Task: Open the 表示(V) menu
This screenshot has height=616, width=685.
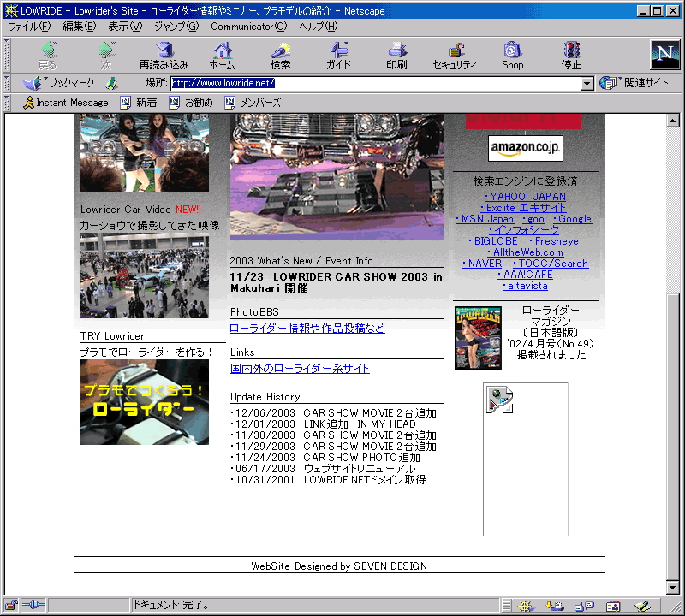Action: (125, 27)
